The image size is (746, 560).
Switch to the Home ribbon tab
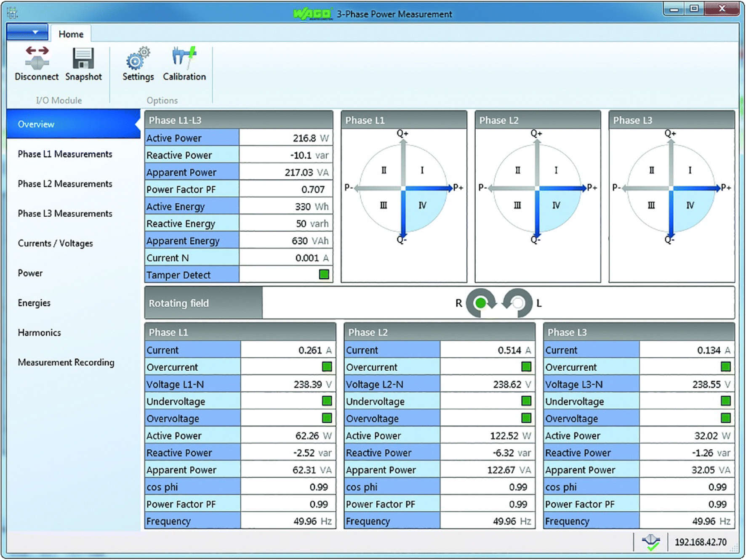coord(71,34)
